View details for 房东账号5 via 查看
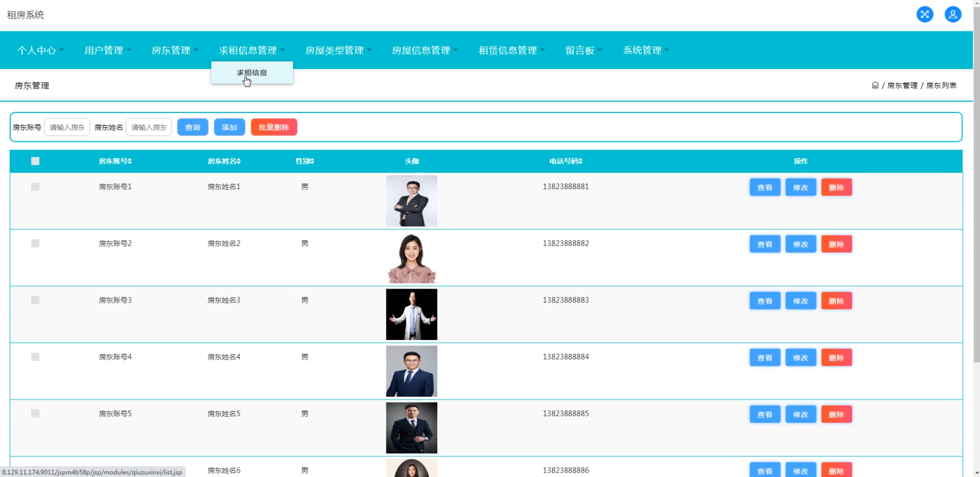 pyautogui.click(x=765, y=414)
